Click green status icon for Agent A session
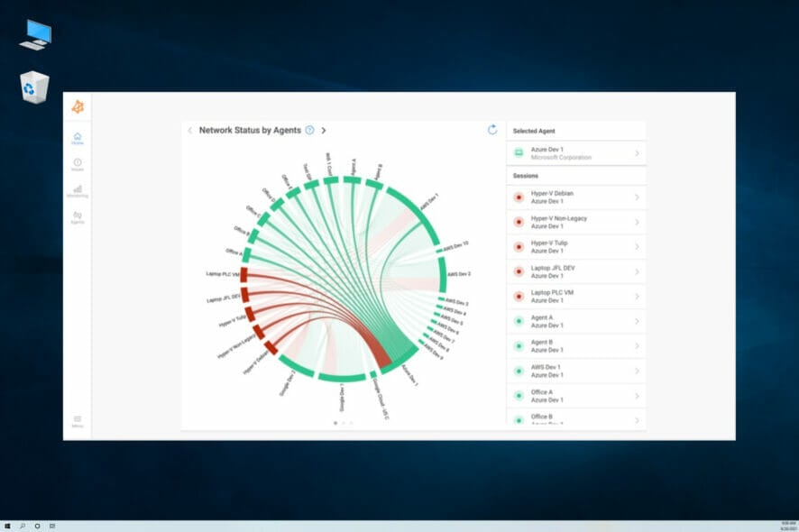Screen dimensions: 799x532 pos(519,321)
